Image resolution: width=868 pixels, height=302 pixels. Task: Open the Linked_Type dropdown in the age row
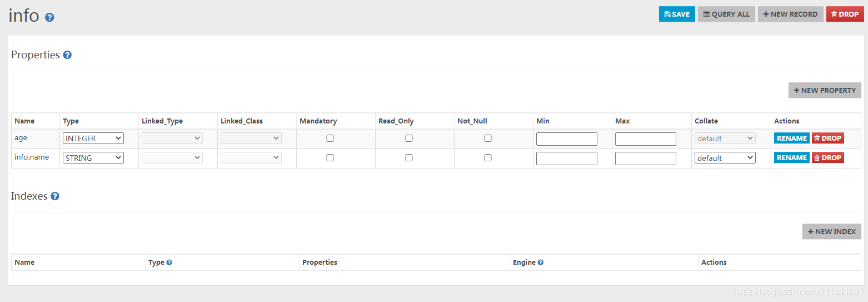pyautogui.click(x=172, y=138)
